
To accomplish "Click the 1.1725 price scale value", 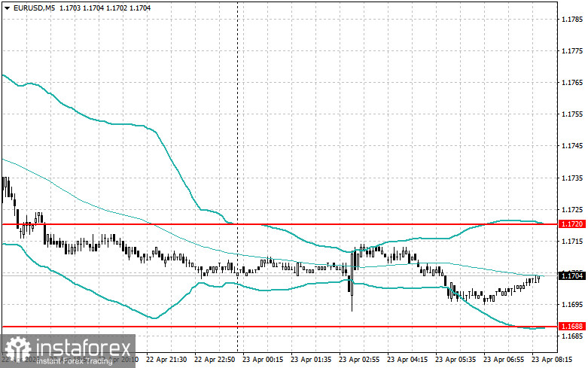I will pyautogui.click(x=573, y=209).
